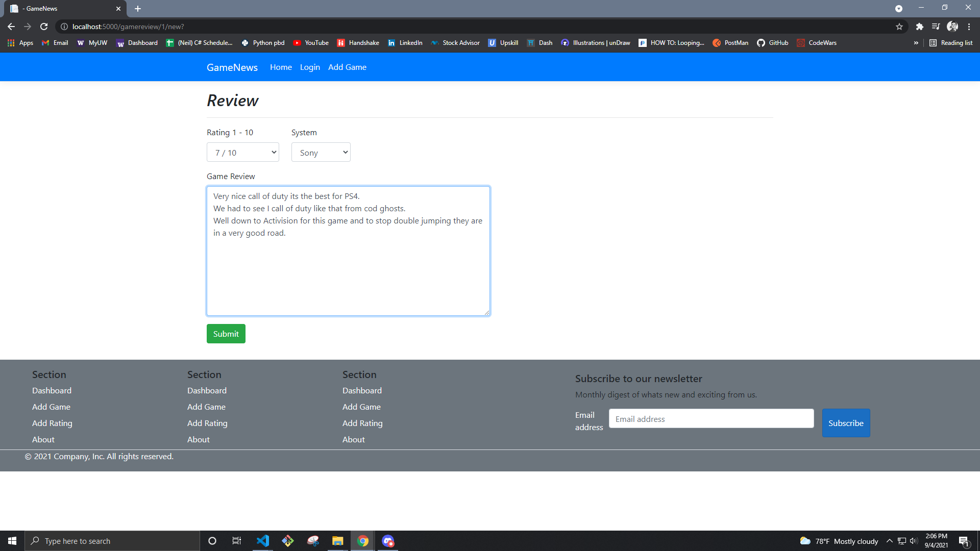Screen dimensions: 980x551
Task: Expand the Rating 1-10 dropdown
Action: pos(243,152)
